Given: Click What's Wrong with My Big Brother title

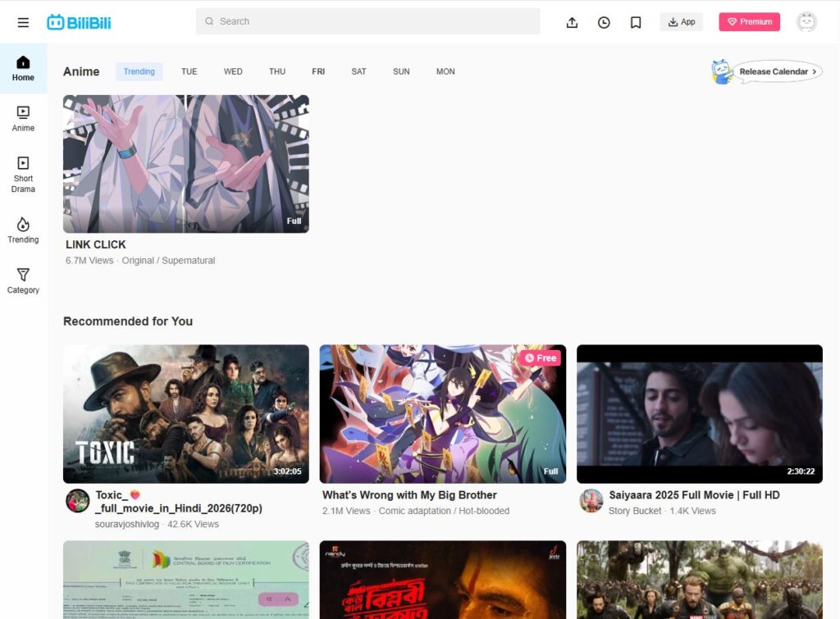Looking at the screenshot, I should [409, 495].
